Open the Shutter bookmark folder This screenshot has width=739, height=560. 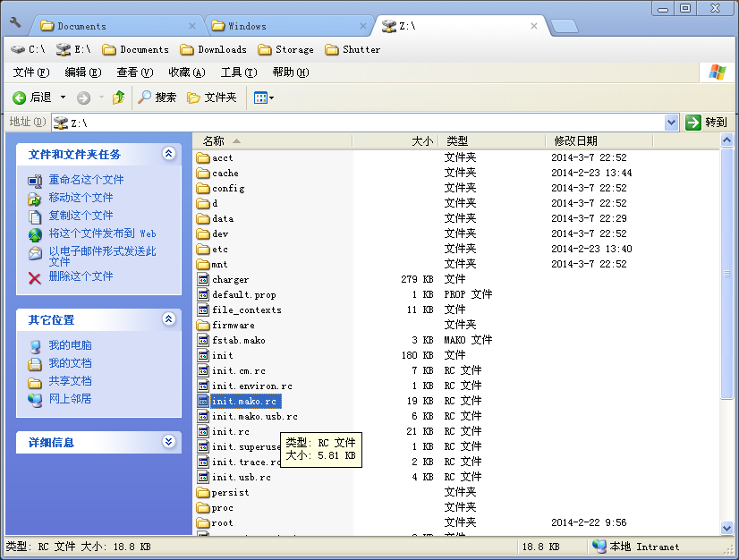click(353, 49)
